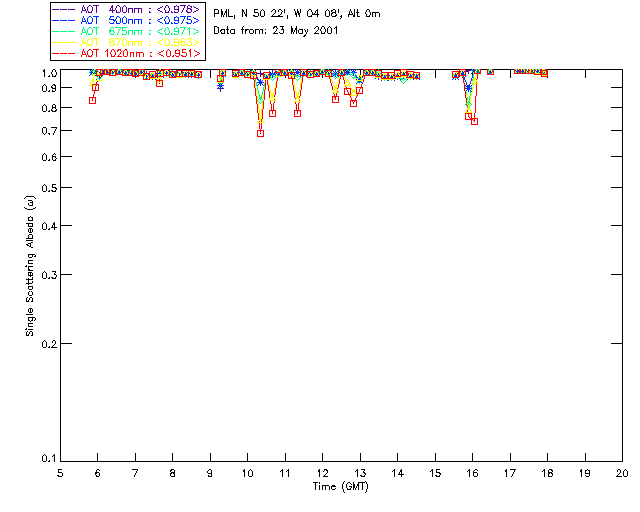Click the 9 on the time axis
Viewport: 640px width, 512px height.
(x=210, y=473)
